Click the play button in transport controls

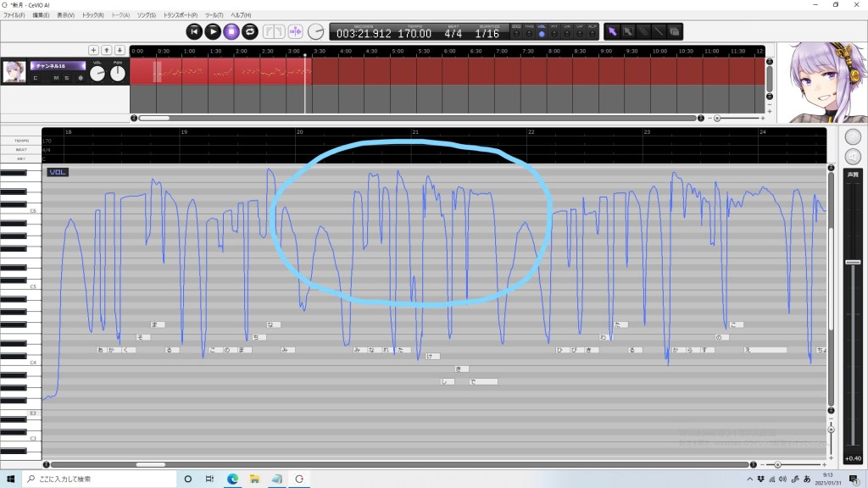coord(213,32)
